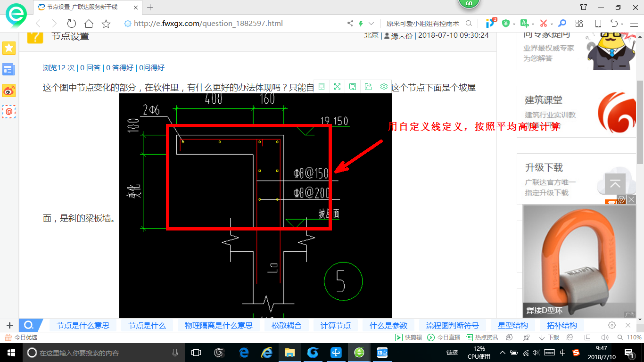Click the search box with suggested query

(423, 24)
